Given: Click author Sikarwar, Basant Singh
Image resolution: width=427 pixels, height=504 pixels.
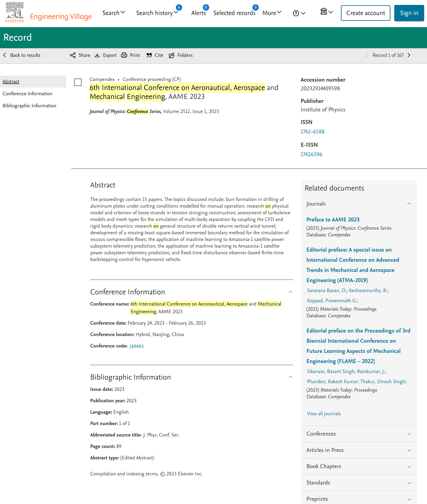Looking at the screenshot, I should [331, 371].
